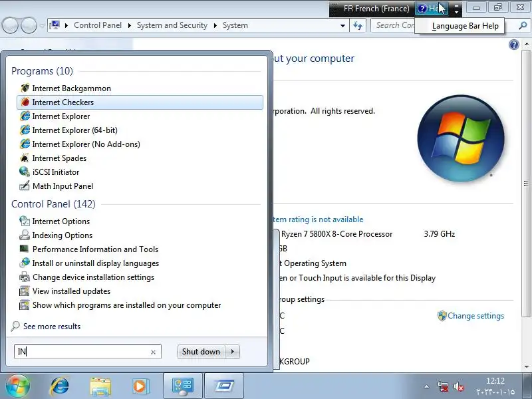The width and height of the screenshot is (532, 399).
Task: Open the System window help icon
Action: (x=513, y=45)
